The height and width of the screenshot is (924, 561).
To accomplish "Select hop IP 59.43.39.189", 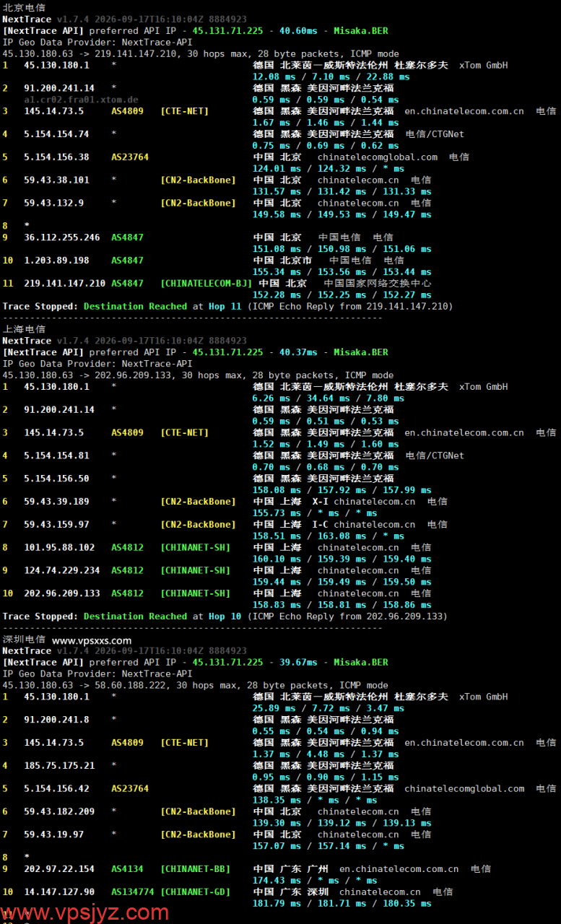I will [x=56, y=502].
